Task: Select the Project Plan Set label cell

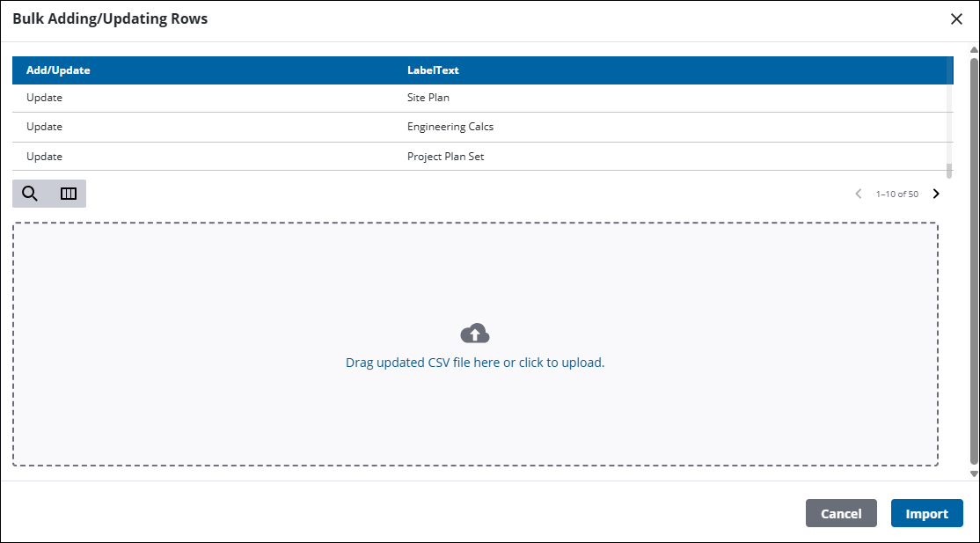Action: pyautogui.click(x=445, y=157)
